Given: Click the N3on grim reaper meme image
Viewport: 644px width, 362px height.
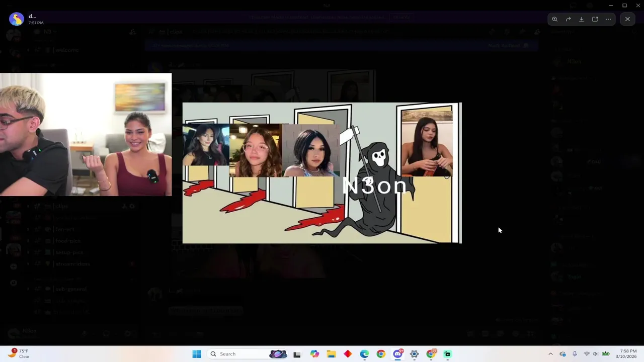Looking at the screenshot, I should (322, 173).
